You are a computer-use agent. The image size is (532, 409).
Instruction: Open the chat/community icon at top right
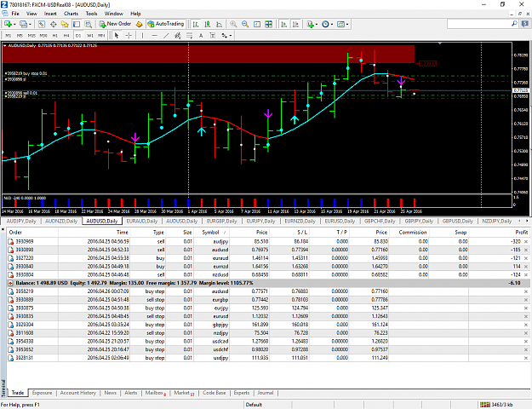point(525,24)
